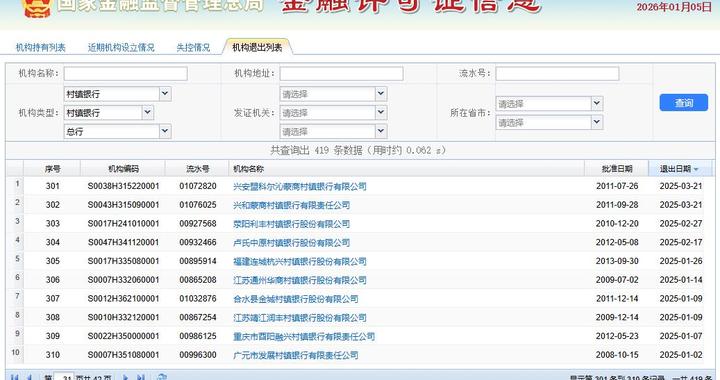This screenshot has width=720, height=380.
Task: Select the approval date 2011-07-26
Action: pyautogui.click(x=617, y=186)
